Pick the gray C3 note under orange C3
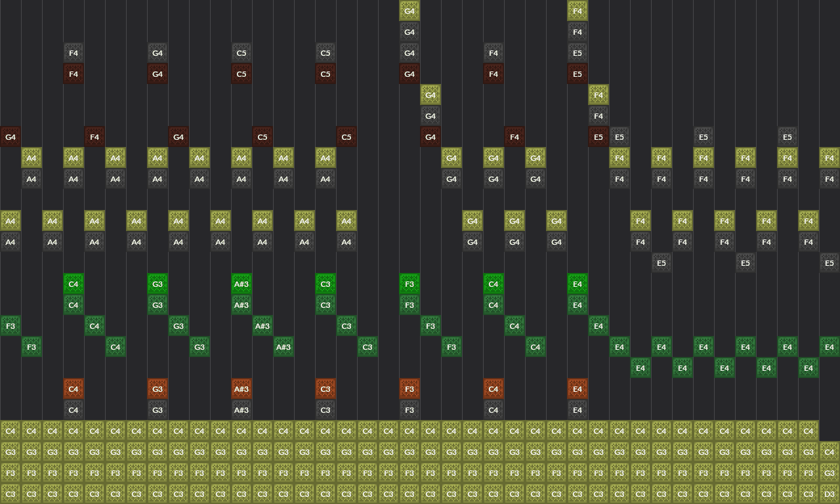 (325, 410)
